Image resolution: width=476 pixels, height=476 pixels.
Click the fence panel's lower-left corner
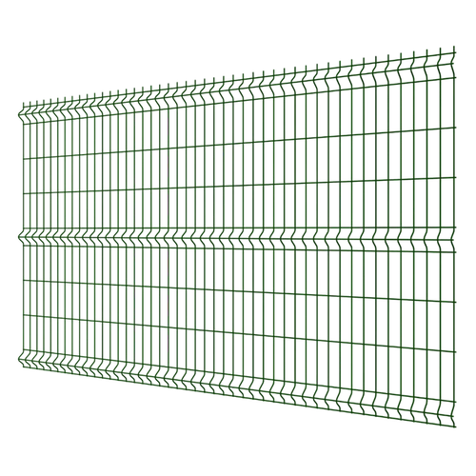pyautogui.click(x=23, y=367)
